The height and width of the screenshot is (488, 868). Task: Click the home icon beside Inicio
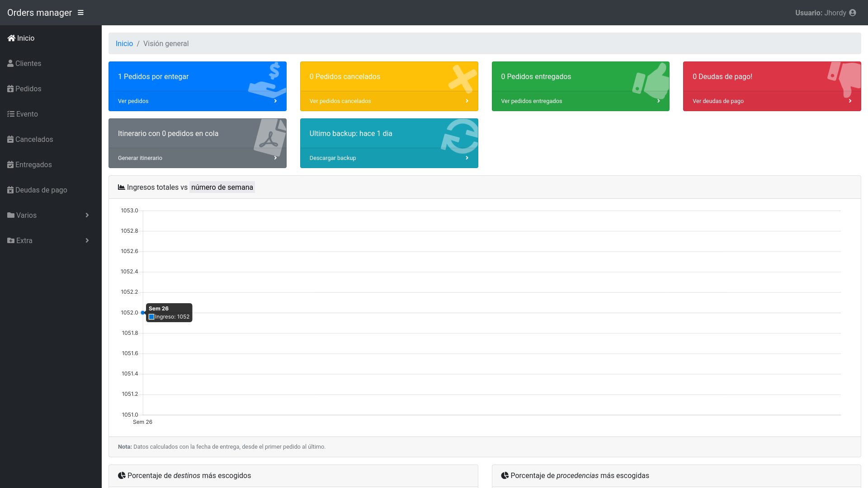11,38
